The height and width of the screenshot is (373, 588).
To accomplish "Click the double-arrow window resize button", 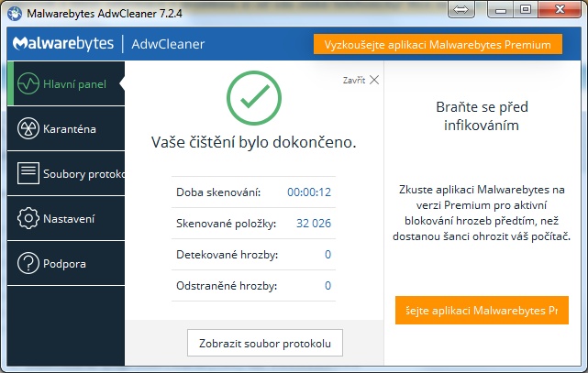I will pos(460,9).
